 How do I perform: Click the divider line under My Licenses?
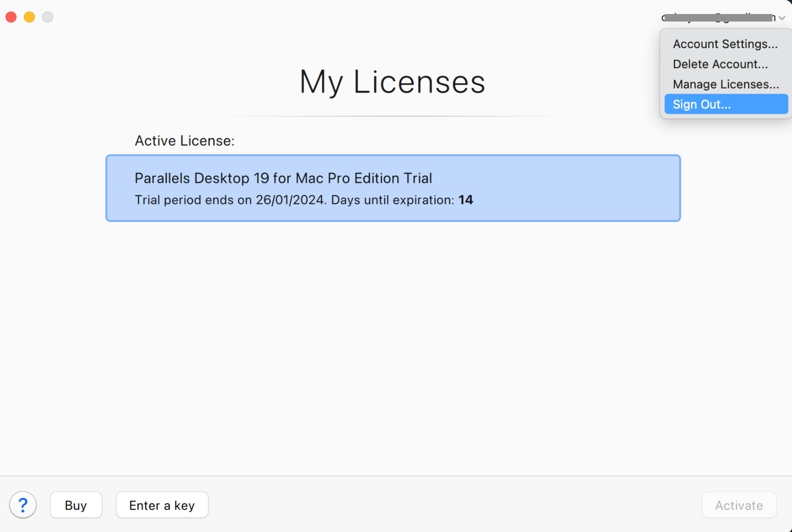[393, 116]
